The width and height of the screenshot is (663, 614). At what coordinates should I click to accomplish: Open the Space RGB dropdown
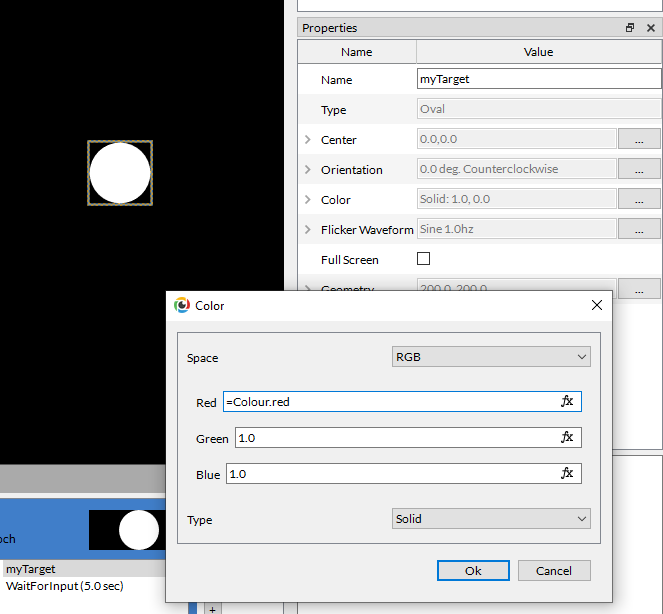point(490,357)
